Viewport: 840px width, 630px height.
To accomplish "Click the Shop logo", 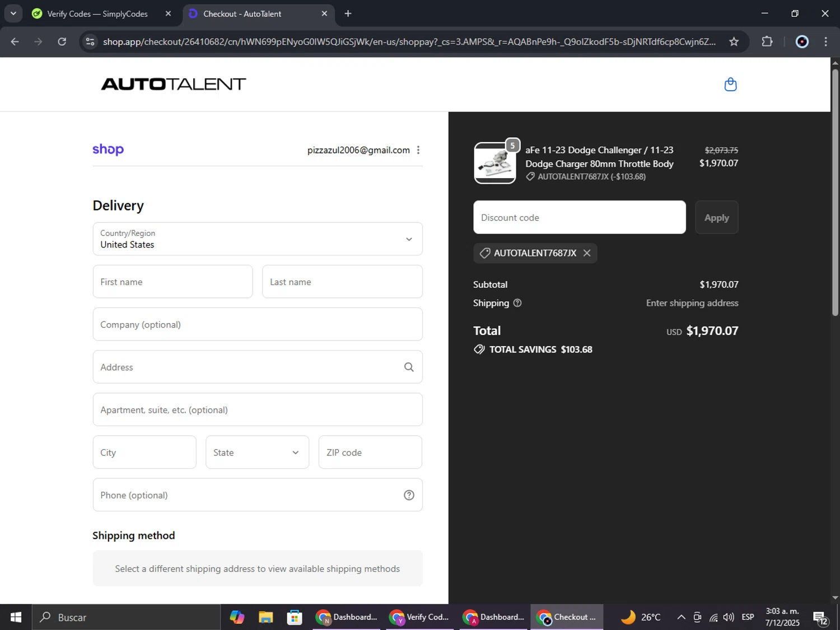I will (x=108, y=150).
